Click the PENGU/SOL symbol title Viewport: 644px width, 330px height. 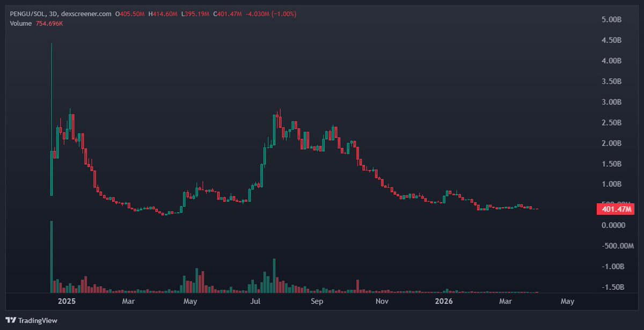point(28,13)
